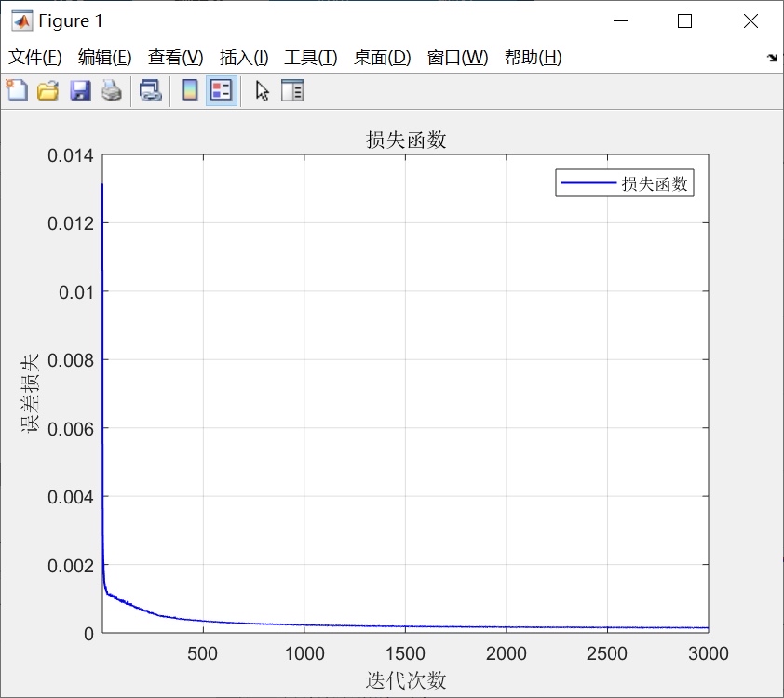Click the MATLAB logo in the title bar
The image size is (784, 698).
[23, 20]
